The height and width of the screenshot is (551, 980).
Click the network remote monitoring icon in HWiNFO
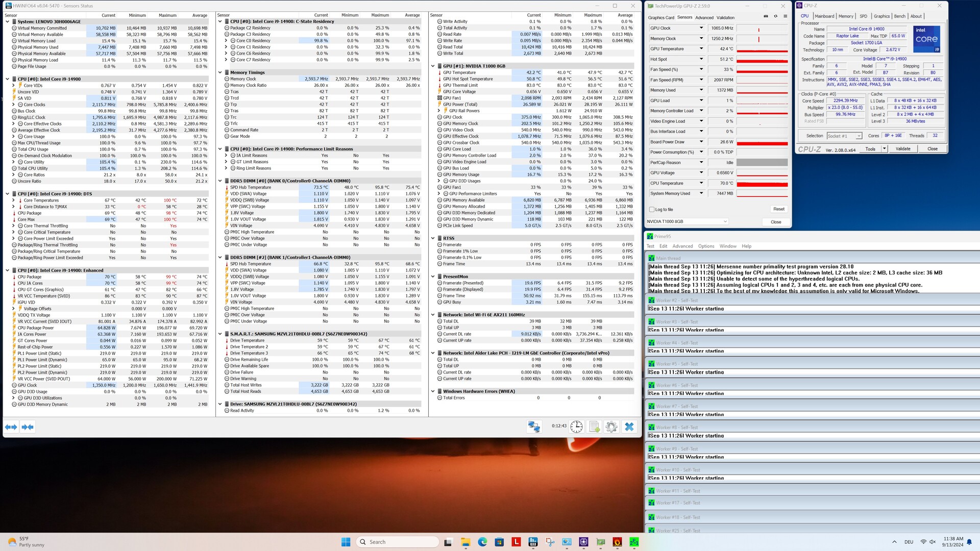[x=534, y=427]
